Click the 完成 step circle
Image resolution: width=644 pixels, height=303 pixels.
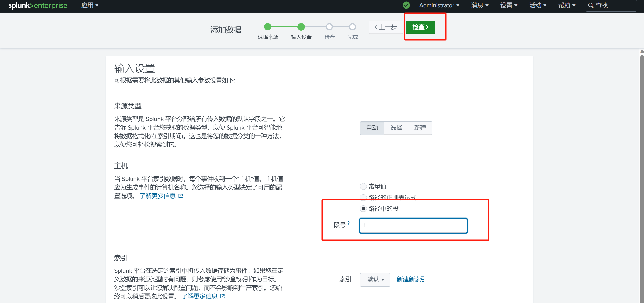point(352,27)
